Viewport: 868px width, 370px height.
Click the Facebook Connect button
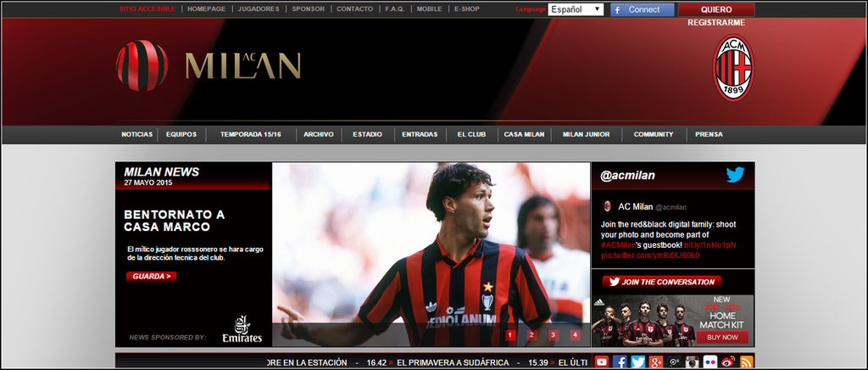[643, 9]
